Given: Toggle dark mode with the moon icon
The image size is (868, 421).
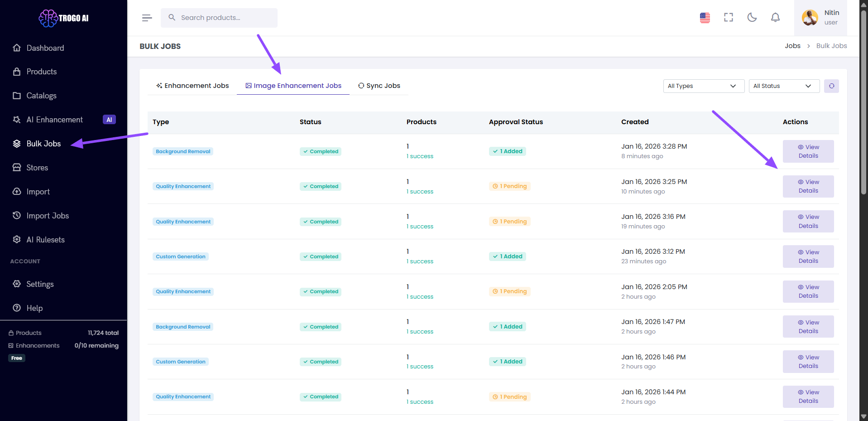Looking at the screenshot, I should click(x=752, y=18).
